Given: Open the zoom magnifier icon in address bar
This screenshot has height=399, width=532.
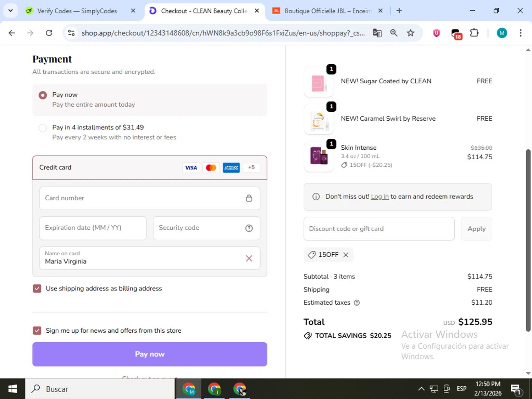Looking at the screenshot, I should [394, 33].
